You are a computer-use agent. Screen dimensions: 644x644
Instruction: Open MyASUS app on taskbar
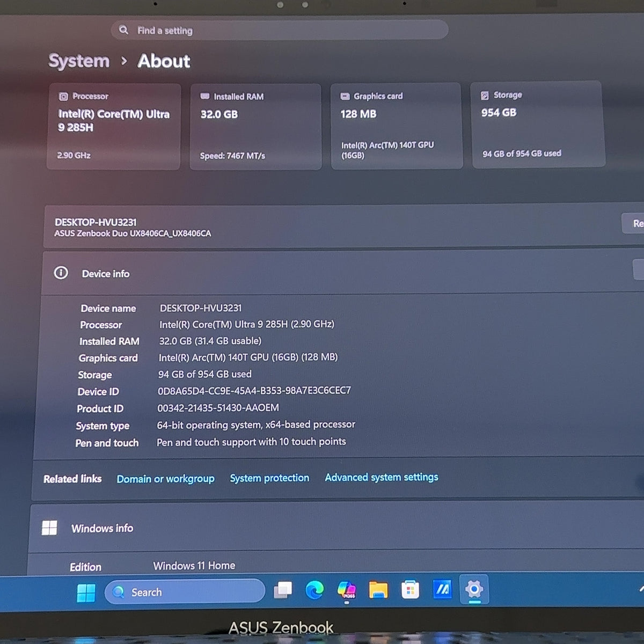point(442,589)
